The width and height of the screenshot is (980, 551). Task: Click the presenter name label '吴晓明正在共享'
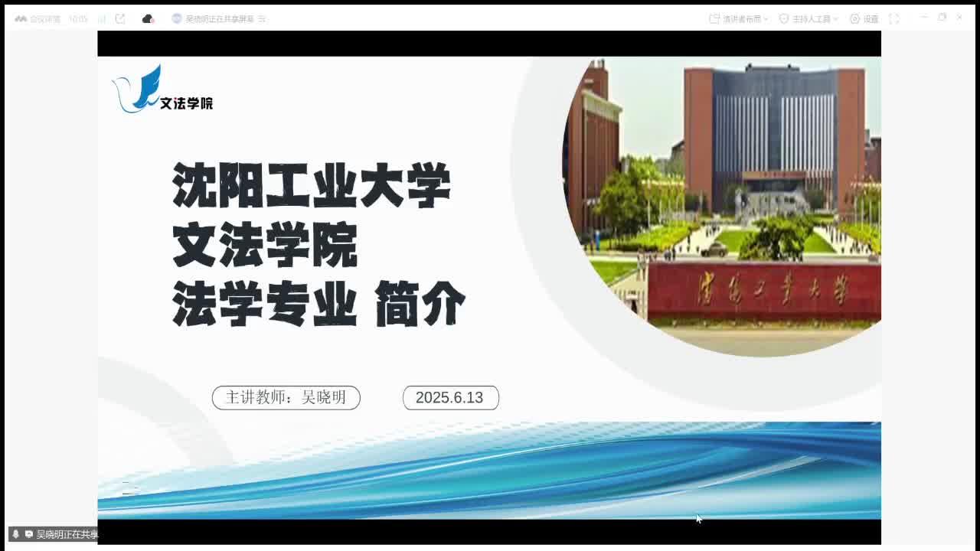tap(67, 534)
